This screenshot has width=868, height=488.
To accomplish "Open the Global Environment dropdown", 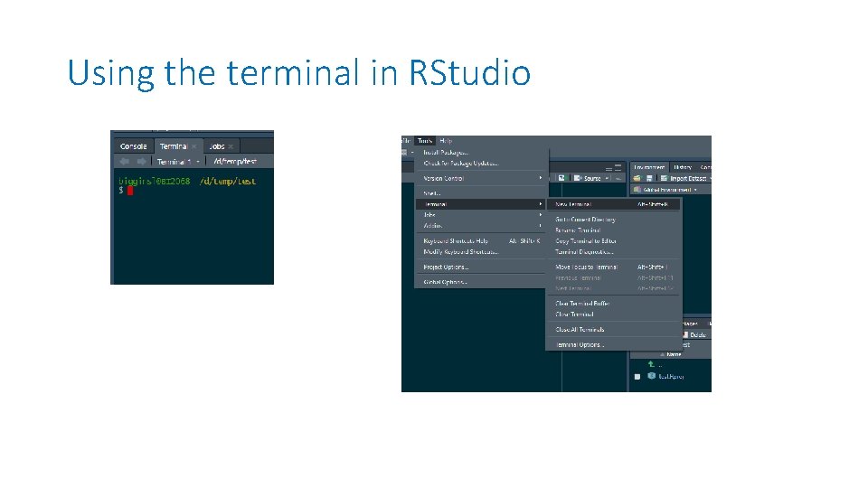I will 665,190.
